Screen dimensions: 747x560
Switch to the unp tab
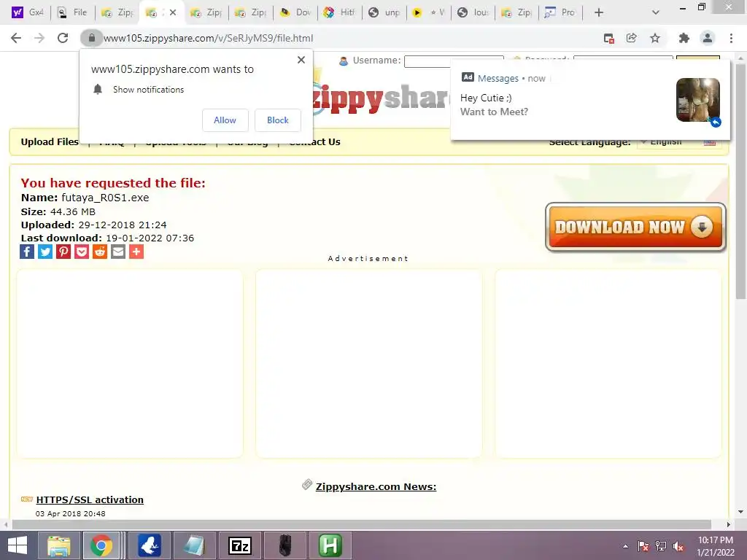click(384, 12)
